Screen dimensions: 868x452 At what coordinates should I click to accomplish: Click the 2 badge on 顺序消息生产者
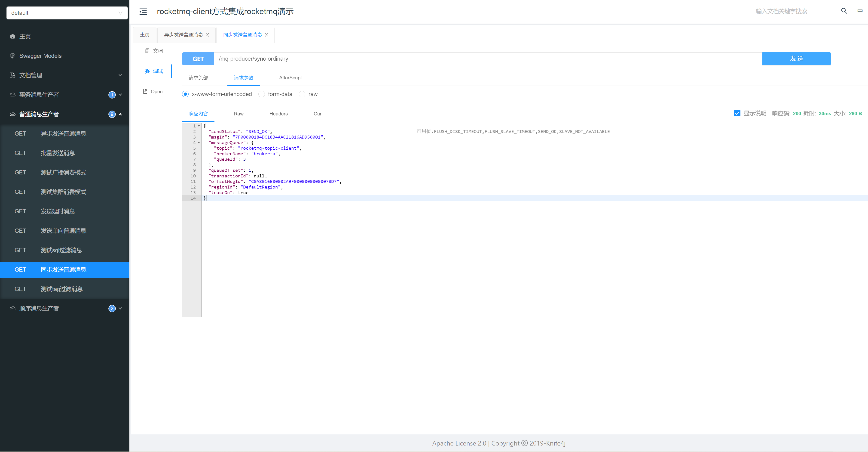[x=112, y=308]
